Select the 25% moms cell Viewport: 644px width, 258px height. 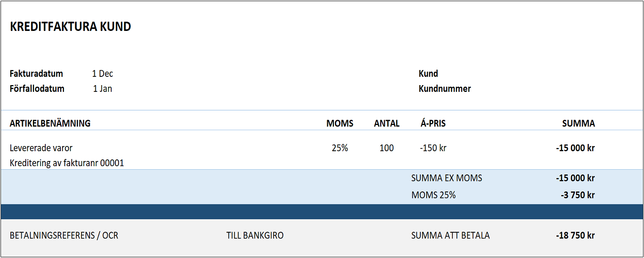(x=340, y=148)
